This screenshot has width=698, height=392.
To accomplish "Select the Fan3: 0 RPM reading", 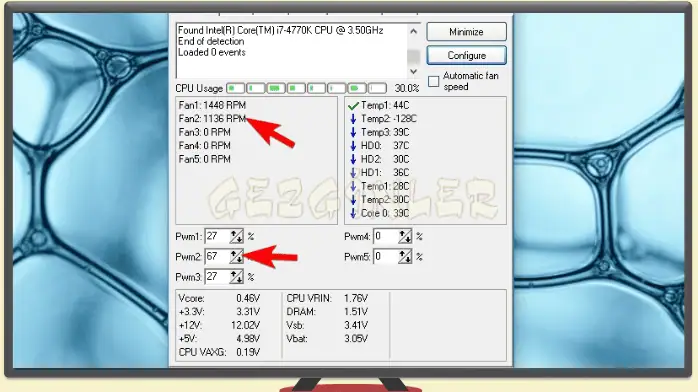I will click(x=205, y=132).
